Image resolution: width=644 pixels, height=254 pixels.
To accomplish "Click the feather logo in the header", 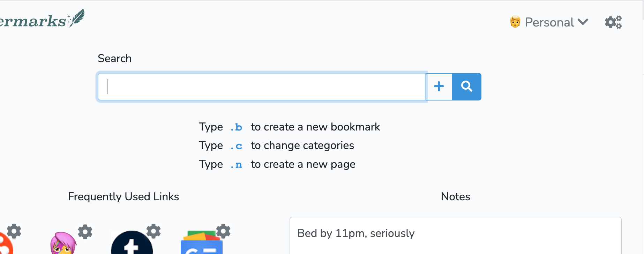I will point(76,18).
